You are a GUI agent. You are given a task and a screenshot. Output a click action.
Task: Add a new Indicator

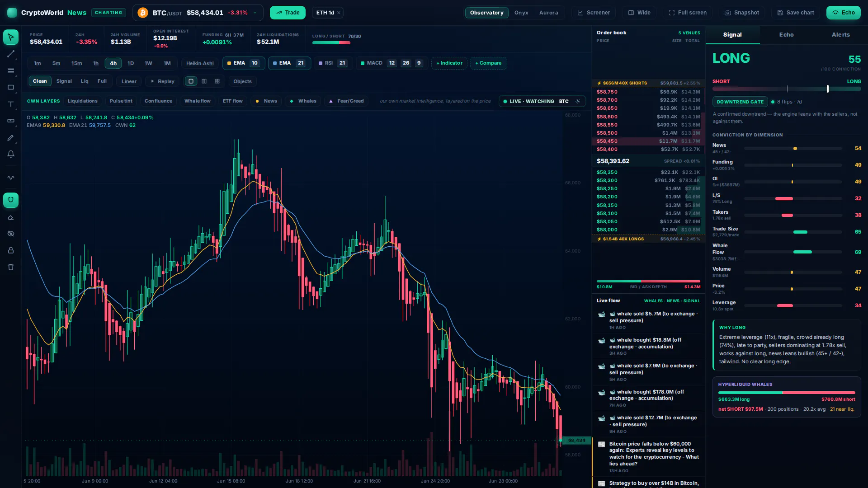point(449,63)
